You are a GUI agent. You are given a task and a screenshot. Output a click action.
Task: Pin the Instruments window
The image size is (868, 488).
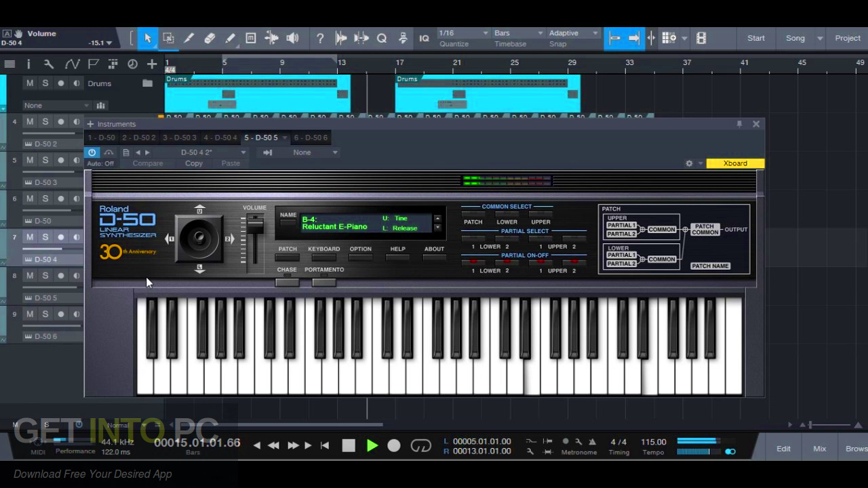click(739, 124)
